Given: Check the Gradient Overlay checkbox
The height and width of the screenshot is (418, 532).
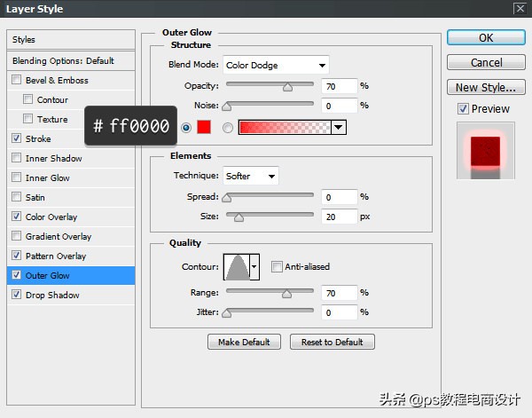Looking at the screenshot, I should 16,236.
